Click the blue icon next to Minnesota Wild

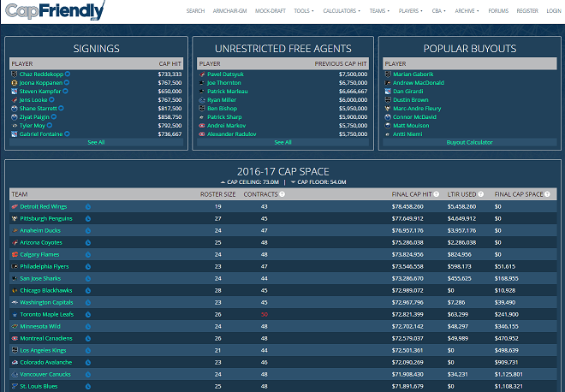point(88,326)
